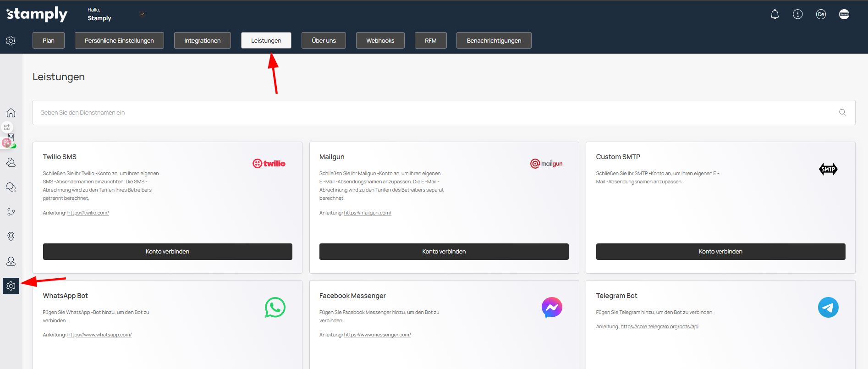Click the search magnifier icon

point(842,112)
